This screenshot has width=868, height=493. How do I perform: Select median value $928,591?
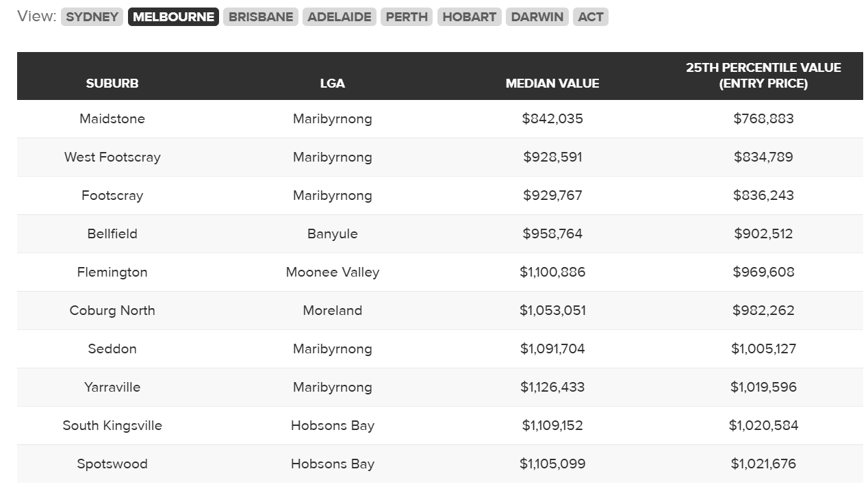click(x=552, y=157)
